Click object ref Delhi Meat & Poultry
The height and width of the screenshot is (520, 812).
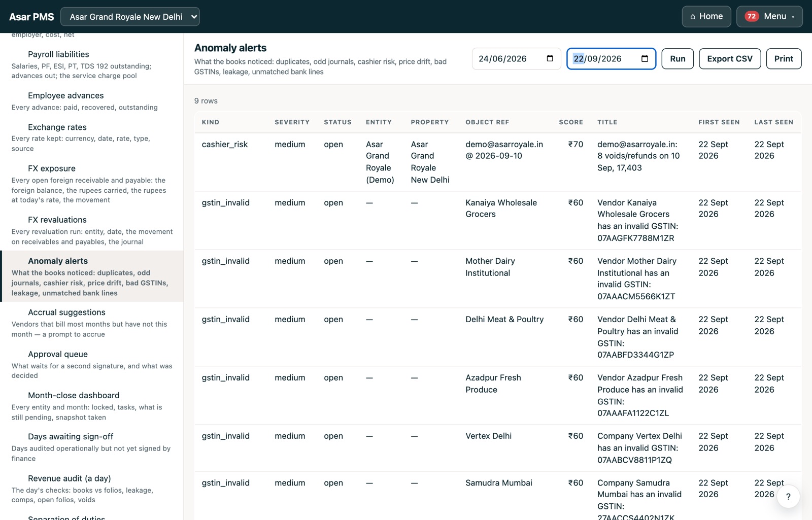(504, 319)
